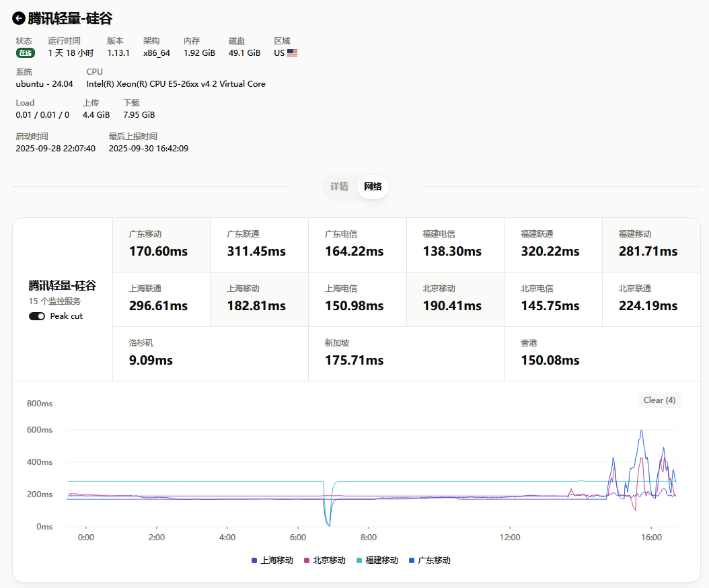
Task: Click the 北京移动 monitor card
Action: pyautogui.click(x=455, y=299)
